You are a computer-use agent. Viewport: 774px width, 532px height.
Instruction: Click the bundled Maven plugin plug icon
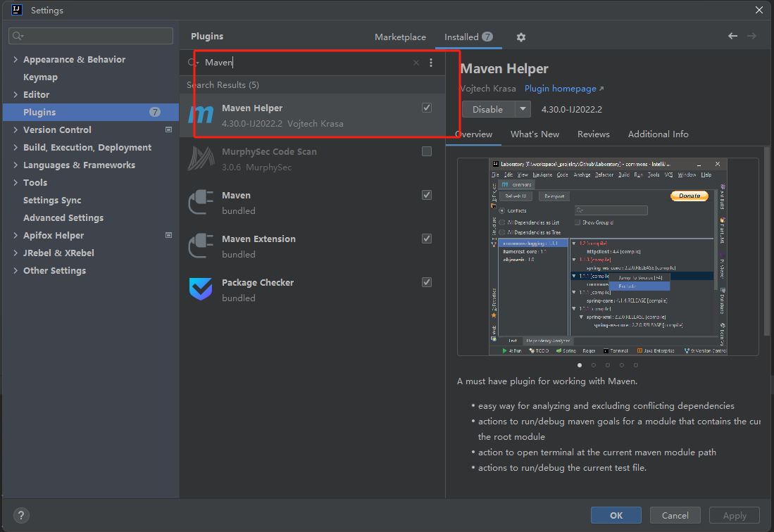click(201, 203)
